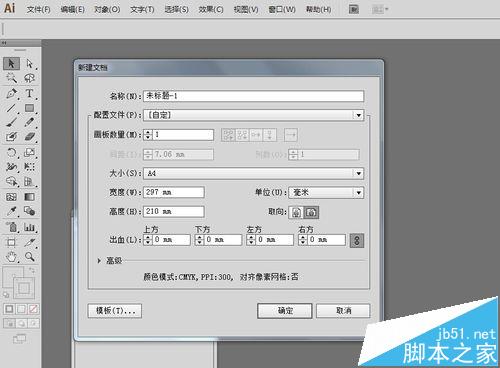The image size is (500, 368).
Task: Select the Selection (black arrow) tool
Action: (11, 63)
